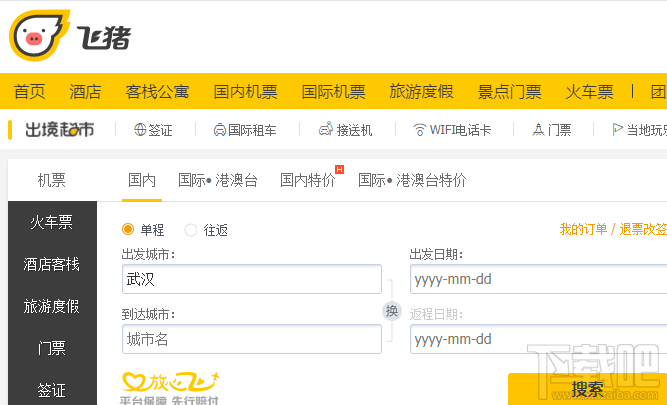Select 旅游度假 in the dark sidebar

coord(51,306)
